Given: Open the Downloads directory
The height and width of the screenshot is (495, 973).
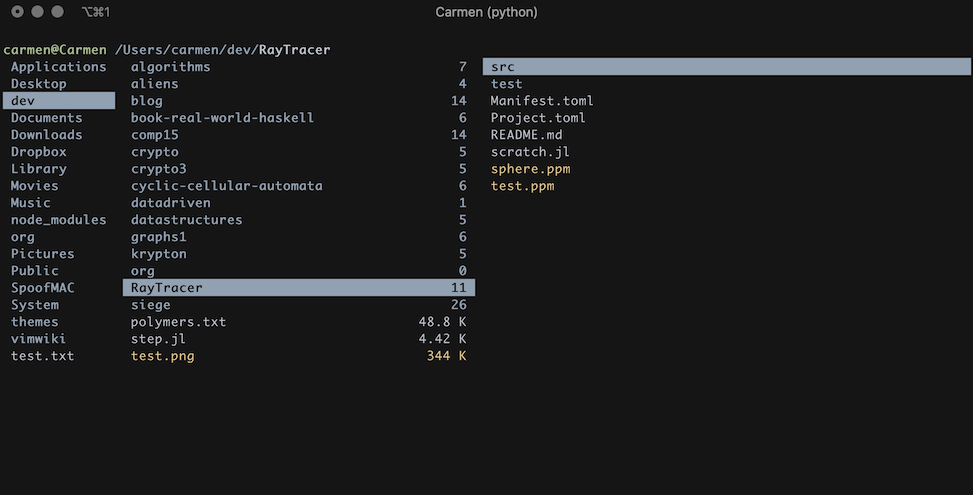Looking at the screenshot, I should [46, 135].
